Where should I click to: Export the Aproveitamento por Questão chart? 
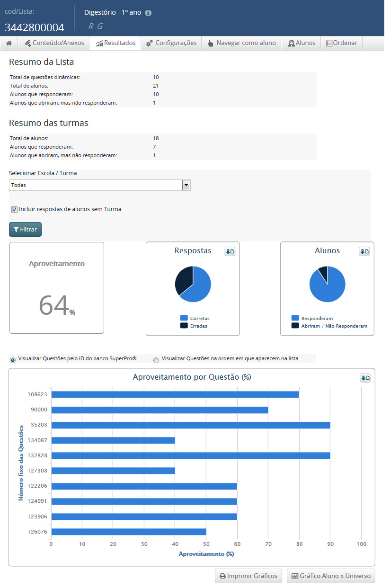click(x=365, y=378)
